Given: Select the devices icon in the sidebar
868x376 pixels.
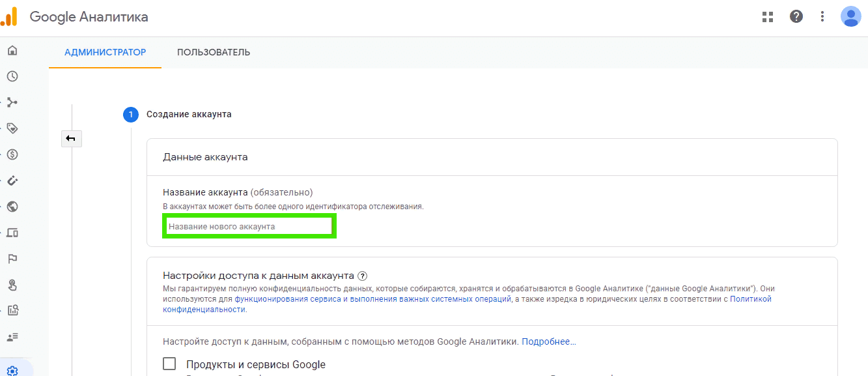Looking at the screenshot, I should coord(12,233).
